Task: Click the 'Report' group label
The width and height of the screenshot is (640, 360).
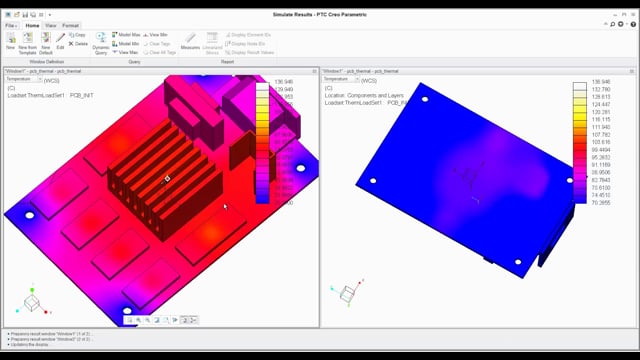Action: [x=227, y=62]
